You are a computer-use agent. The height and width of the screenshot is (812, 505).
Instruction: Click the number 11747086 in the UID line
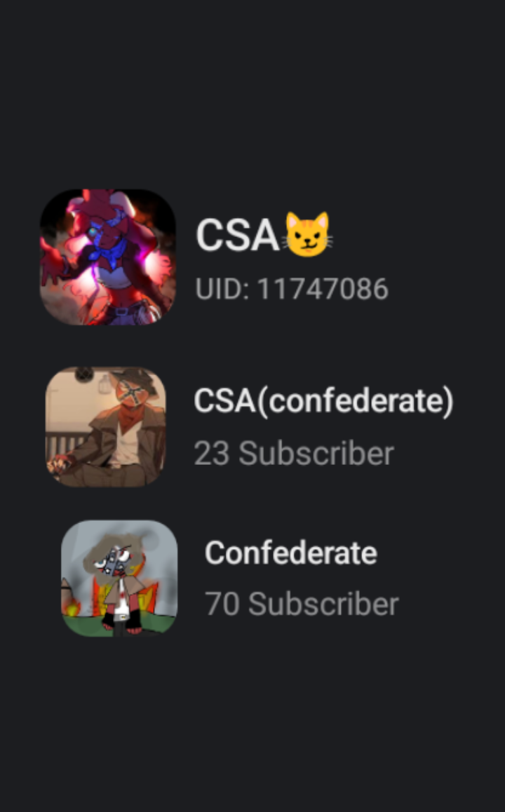tap(323, 289)
